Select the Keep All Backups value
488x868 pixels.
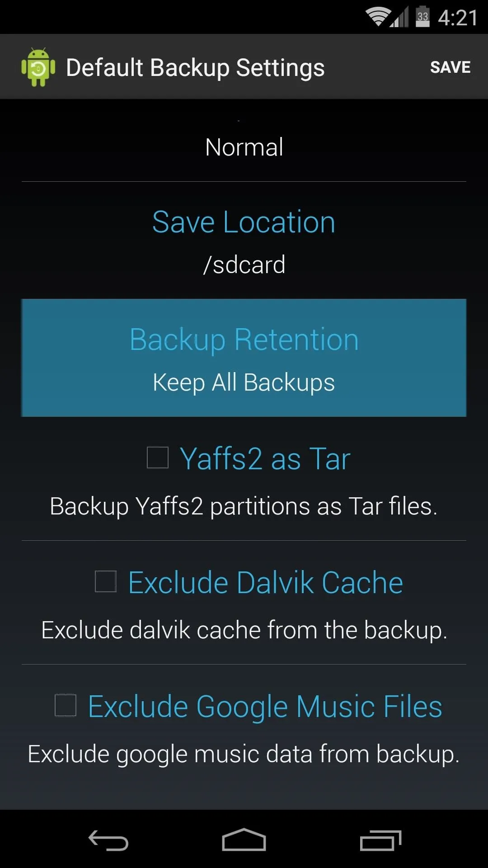click(244, 383)
